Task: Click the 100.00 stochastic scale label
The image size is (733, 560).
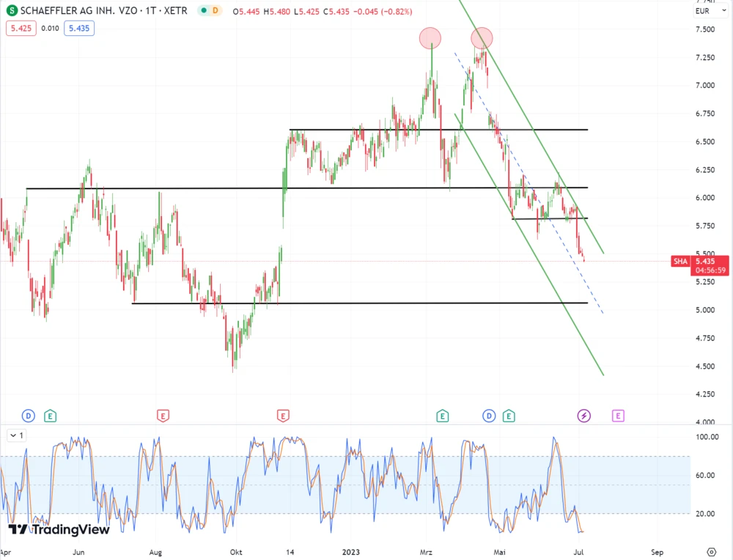Action: [707, 437]
